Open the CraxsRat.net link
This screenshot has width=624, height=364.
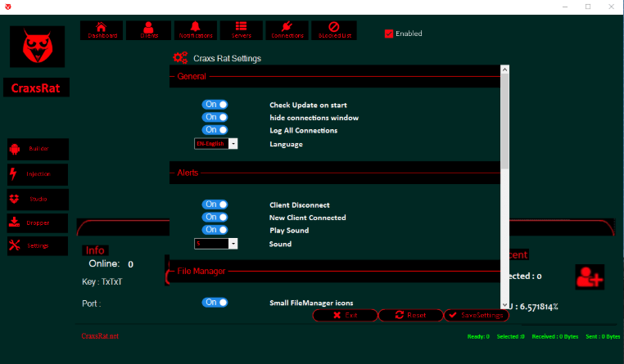[x=100, y=336]
